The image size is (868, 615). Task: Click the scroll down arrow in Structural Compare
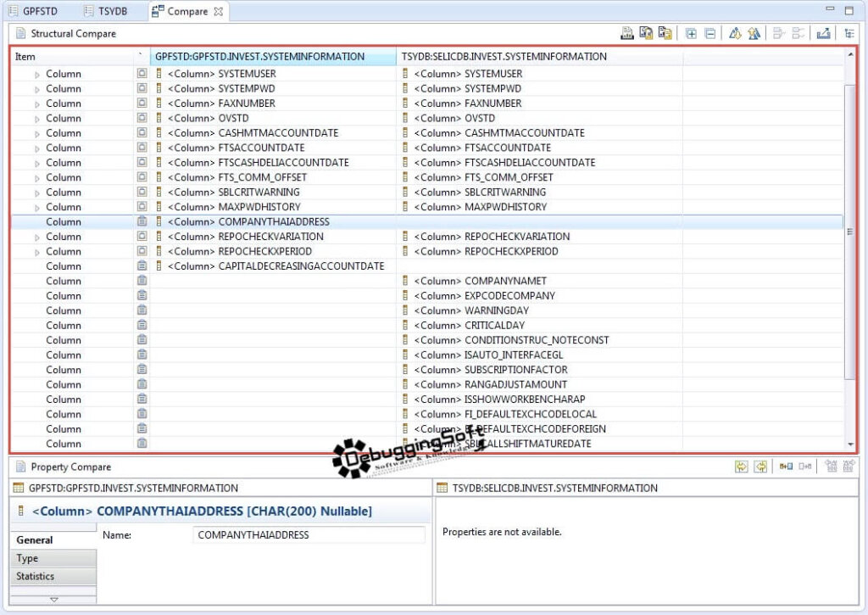coord(850,444)
